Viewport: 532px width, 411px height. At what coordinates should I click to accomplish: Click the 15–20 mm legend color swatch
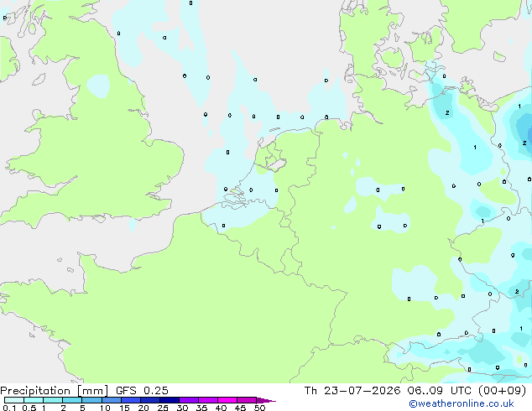click(x=131, y=400)
